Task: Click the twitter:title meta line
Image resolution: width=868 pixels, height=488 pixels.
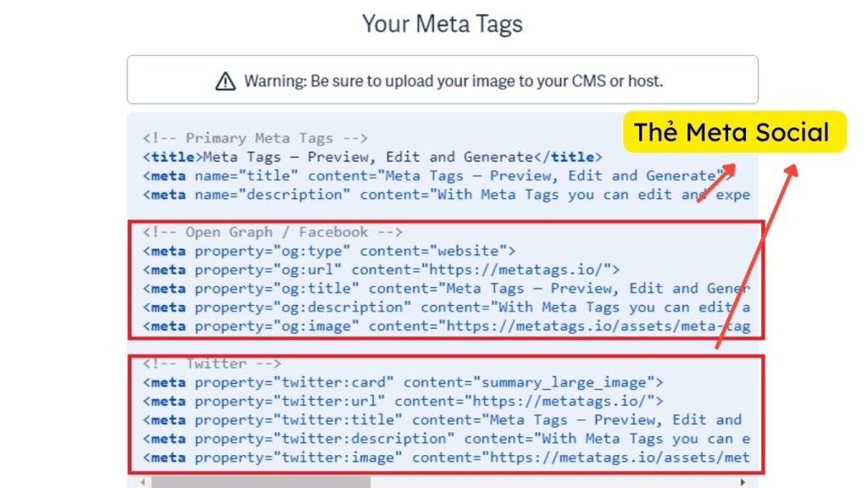Action: coord(442,419)
